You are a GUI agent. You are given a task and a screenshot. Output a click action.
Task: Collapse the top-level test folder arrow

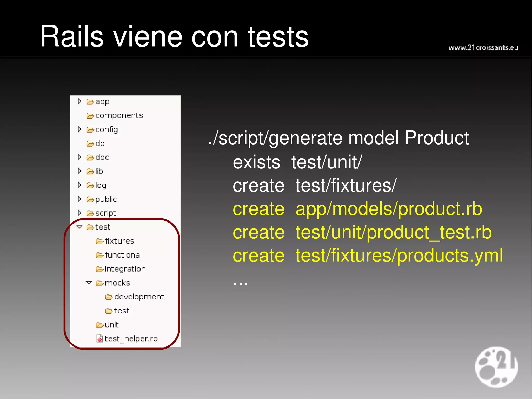click(x=79, y=227)
